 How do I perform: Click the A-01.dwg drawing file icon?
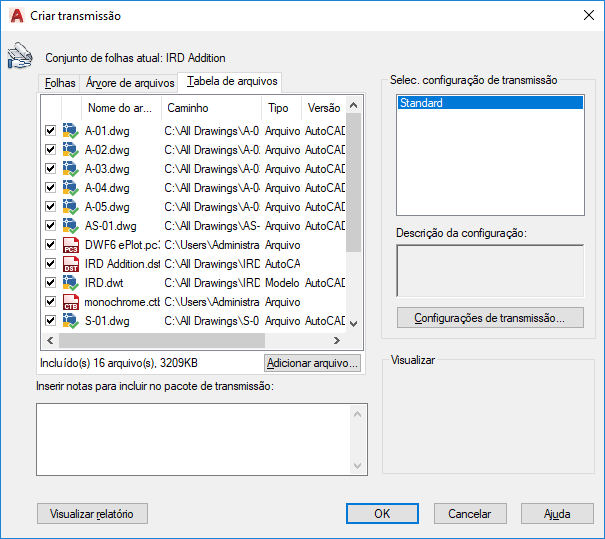point(70,131)
